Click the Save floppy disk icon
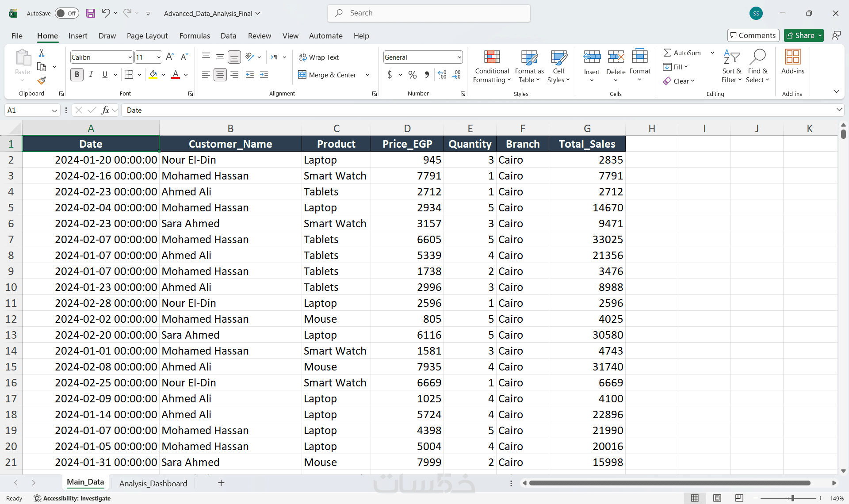The height and width of the screenshot is (504, 849). (x=91, y=13)
